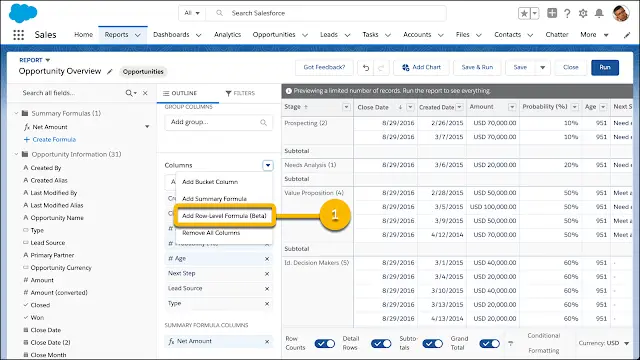Click the search fields magnifier icon
Image resolution: width=640 pixels, height=360 pixels.
click(x=129, y=93)
